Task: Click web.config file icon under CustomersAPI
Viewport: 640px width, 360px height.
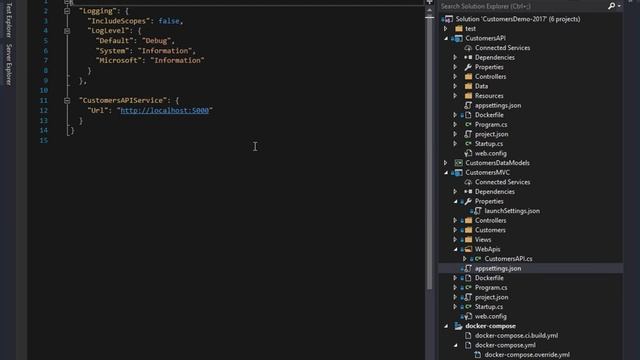Action: 468,153
